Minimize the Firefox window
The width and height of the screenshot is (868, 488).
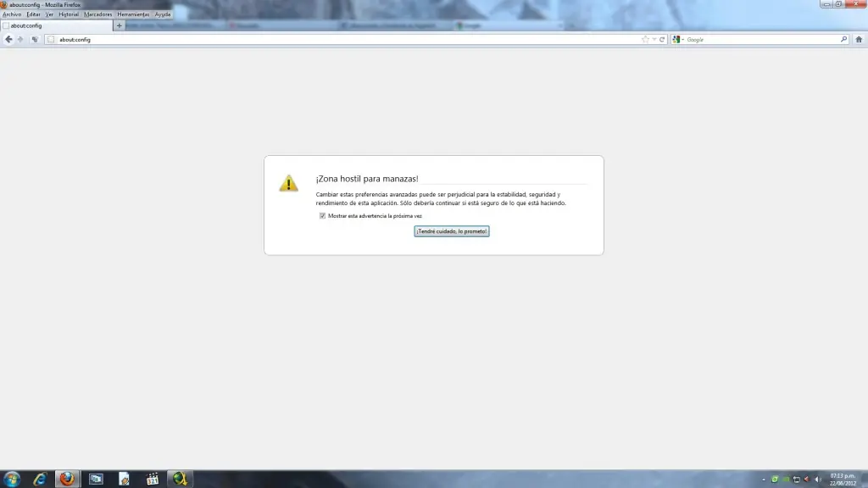tap(826, 4)
